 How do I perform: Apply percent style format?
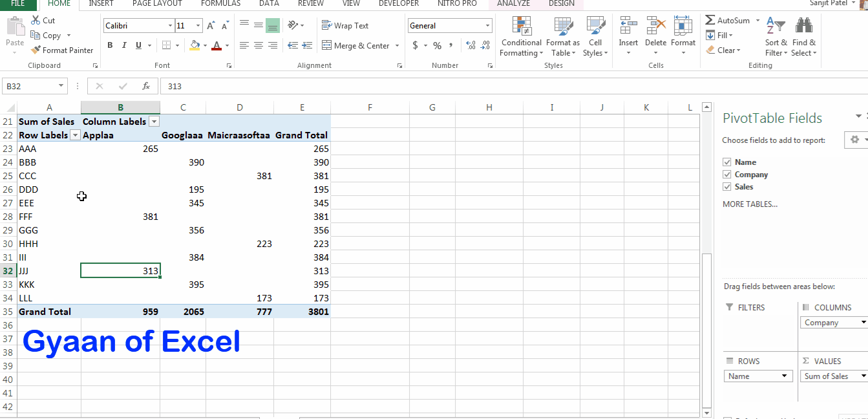[x=438, y=45]
